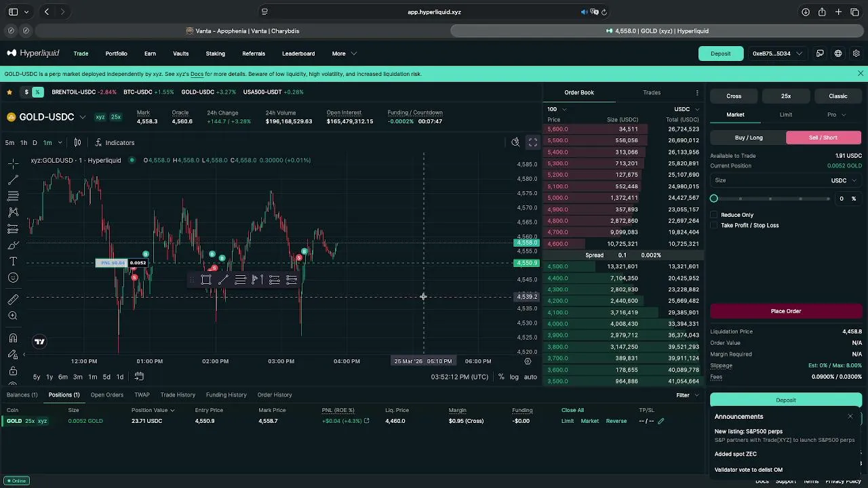Open the app settings gear icon

[856, 54]
